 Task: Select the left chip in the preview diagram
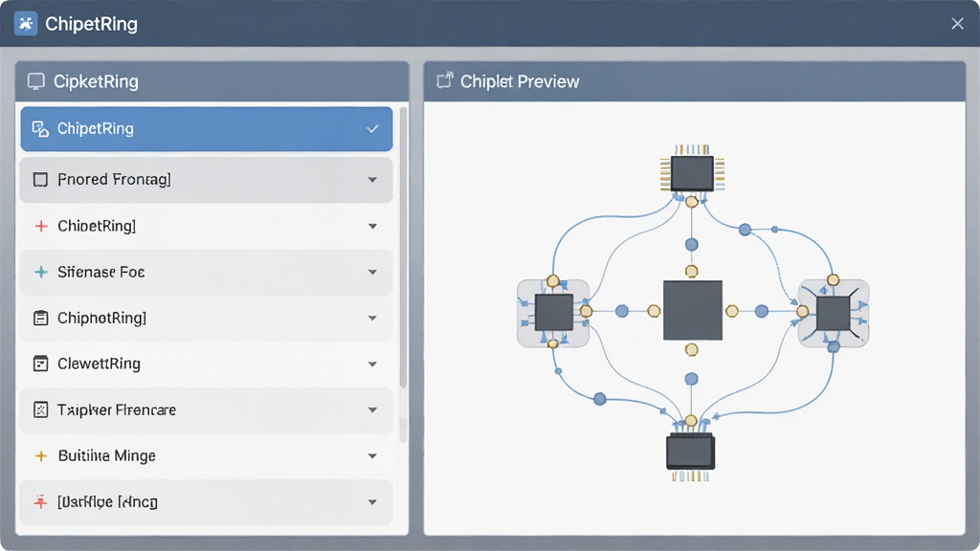point(554,313)
